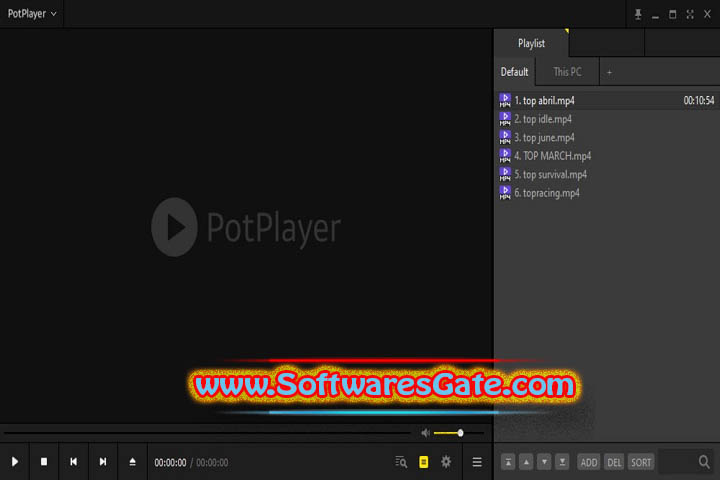Click the MP4 icon of top june.mp4
Viewport: 720px width, 480px height.
click(x=505, y=137)
